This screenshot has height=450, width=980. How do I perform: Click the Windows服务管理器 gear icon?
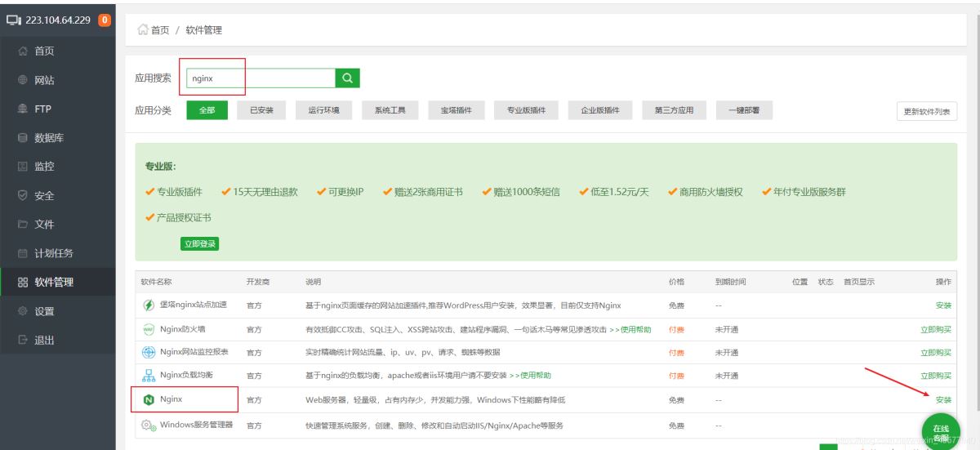149,425
